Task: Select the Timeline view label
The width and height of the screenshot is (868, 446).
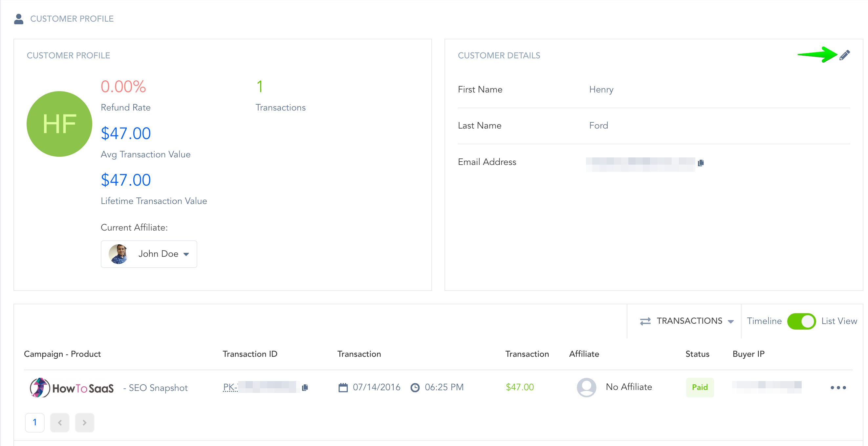Action: coord(764,321)
